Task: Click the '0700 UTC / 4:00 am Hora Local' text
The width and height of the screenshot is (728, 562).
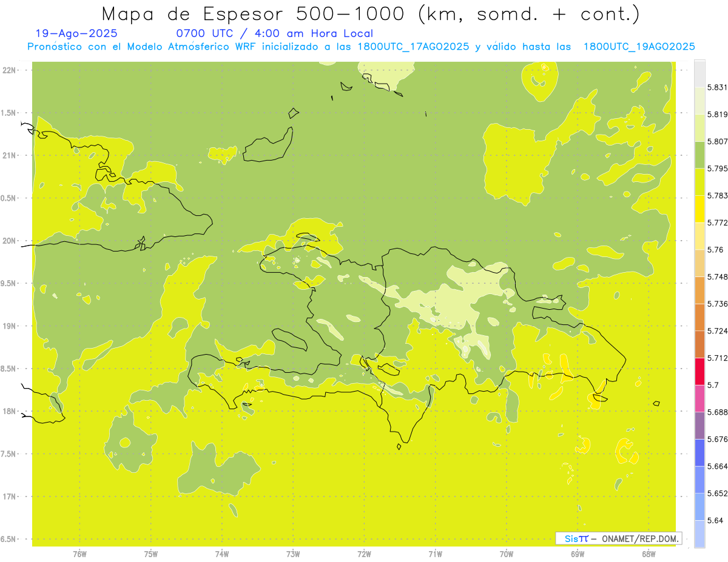Action: coord(274,34)
